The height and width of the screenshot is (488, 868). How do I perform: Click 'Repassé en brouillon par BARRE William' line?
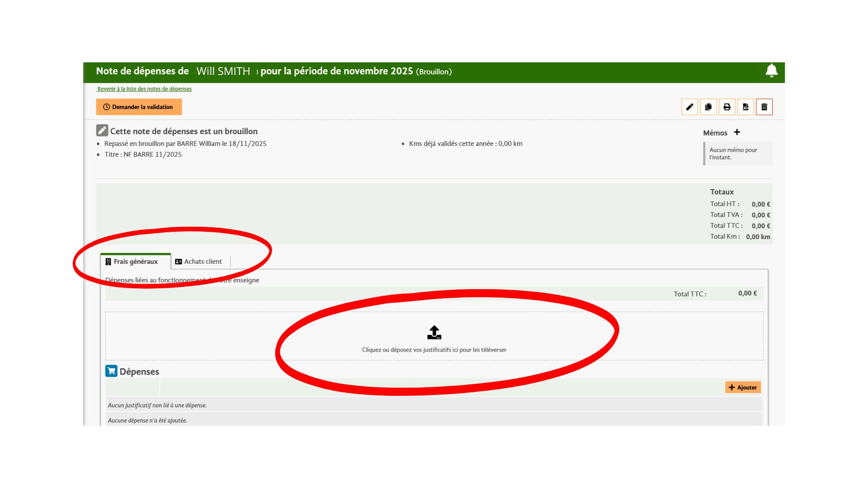click(x=185, y=144)
